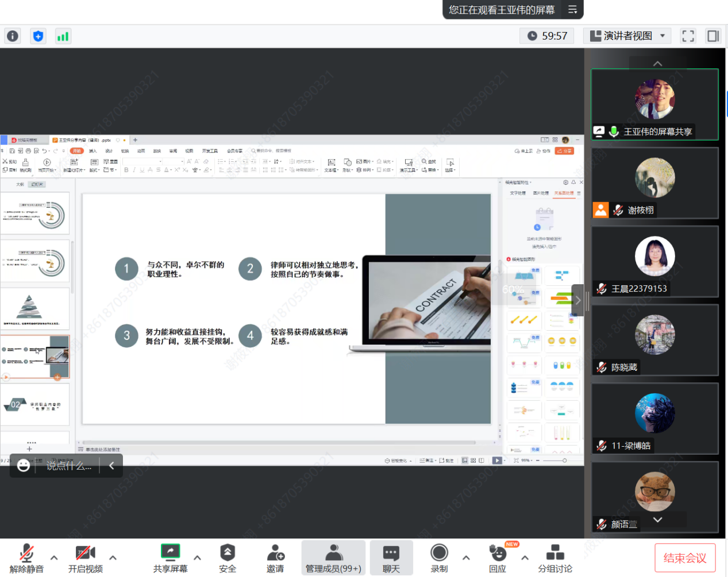728x577 pixels.
Task: Click the 结束会议 end meeting button
Action: [x=685, y=558]
